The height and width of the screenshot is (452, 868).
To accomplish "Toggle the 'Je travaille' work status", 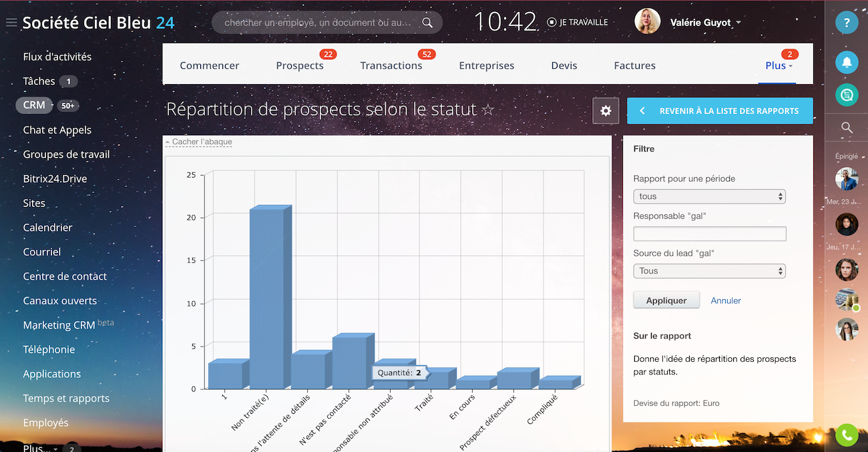I will pos(578,22).
